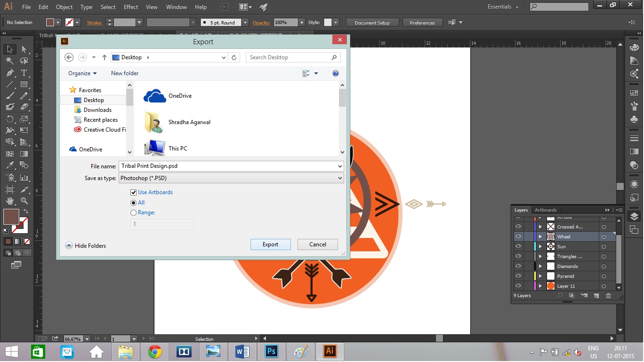Screen dimensions: 644x362
Task: Expand the Wheel layer triangle
Action: pyautogui.click(x=540, y=236)
